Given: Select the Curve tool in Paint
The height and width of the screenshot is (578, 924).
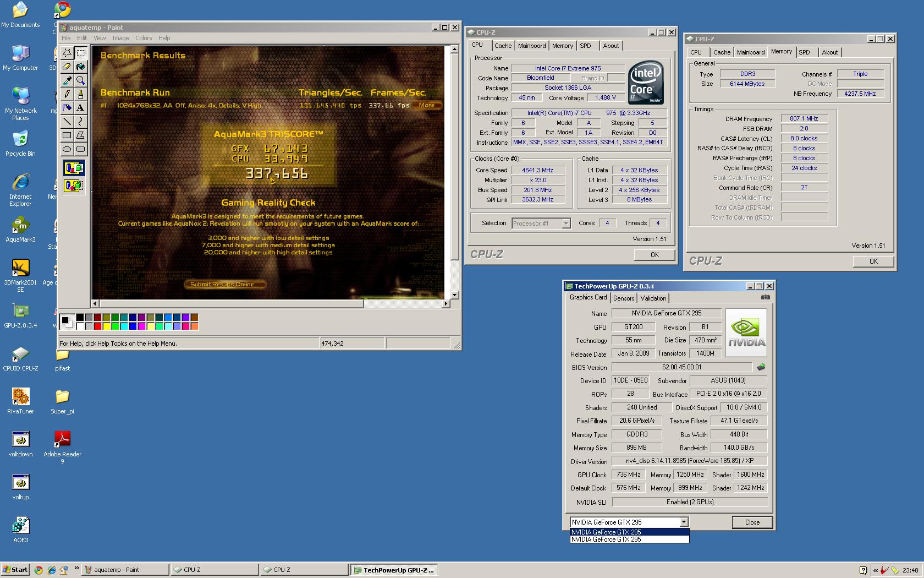Looking at the screenshot, I should click(x=81, y=121).
